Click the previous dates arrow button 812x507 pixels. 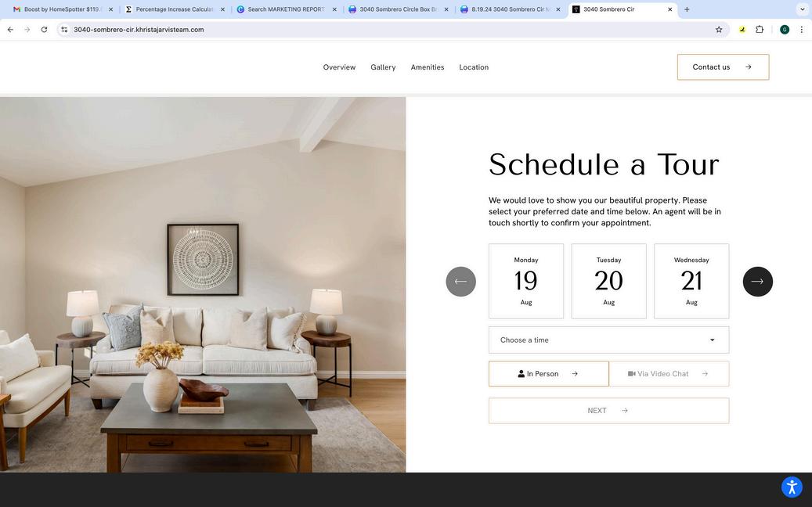click(461, 282)
